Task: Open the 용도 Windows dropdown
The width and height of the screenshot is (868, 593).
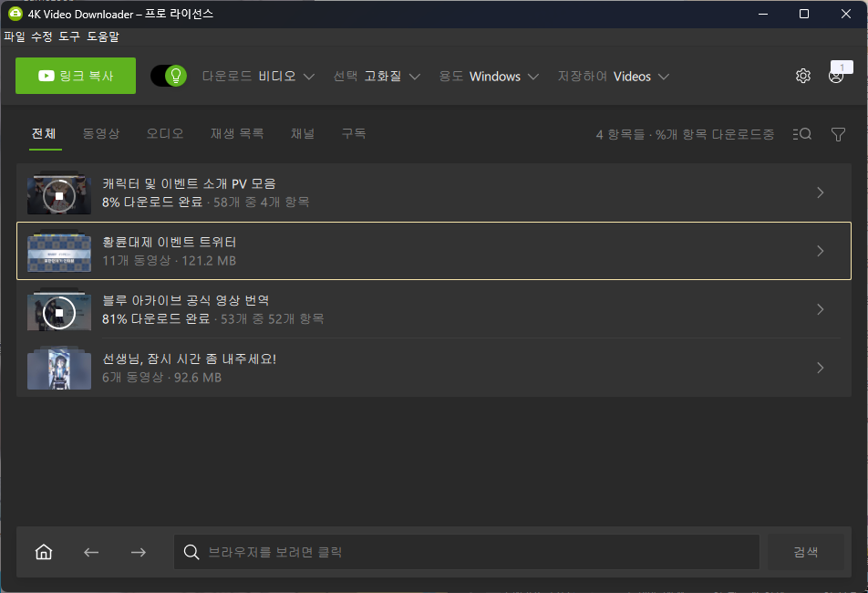Action: coord(489,77)
